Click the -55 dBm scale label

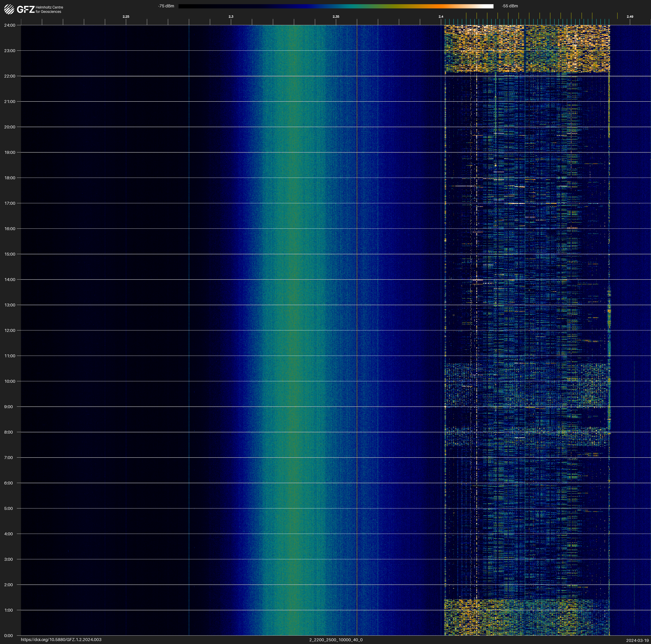coord(509,6)
